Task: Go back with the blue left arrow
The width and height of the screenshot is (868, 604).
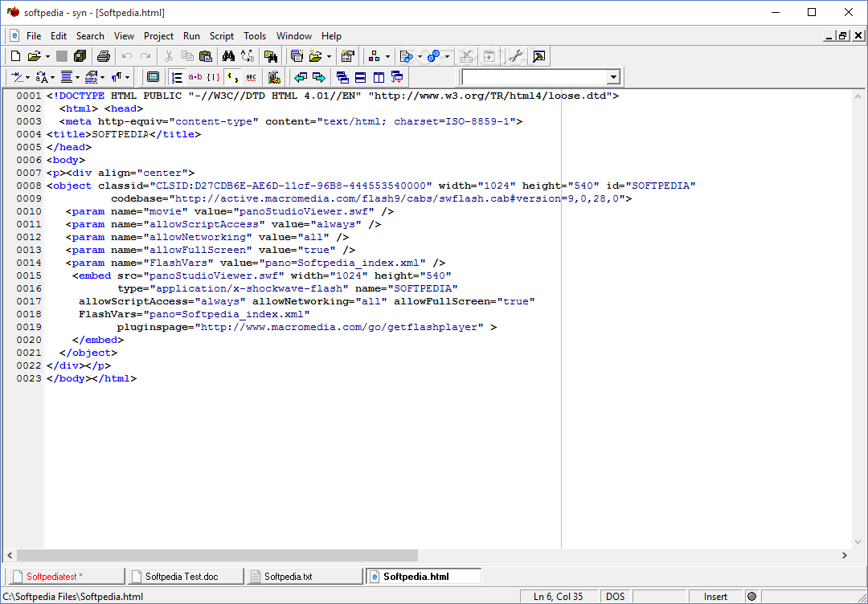Action: click(301, 77)
